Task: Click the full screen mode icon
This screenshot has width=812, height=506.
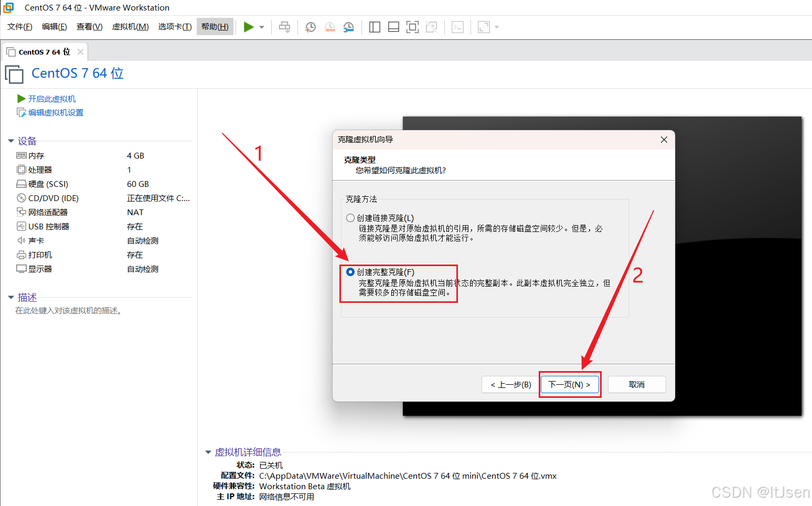Action: (x=412, y=27)
